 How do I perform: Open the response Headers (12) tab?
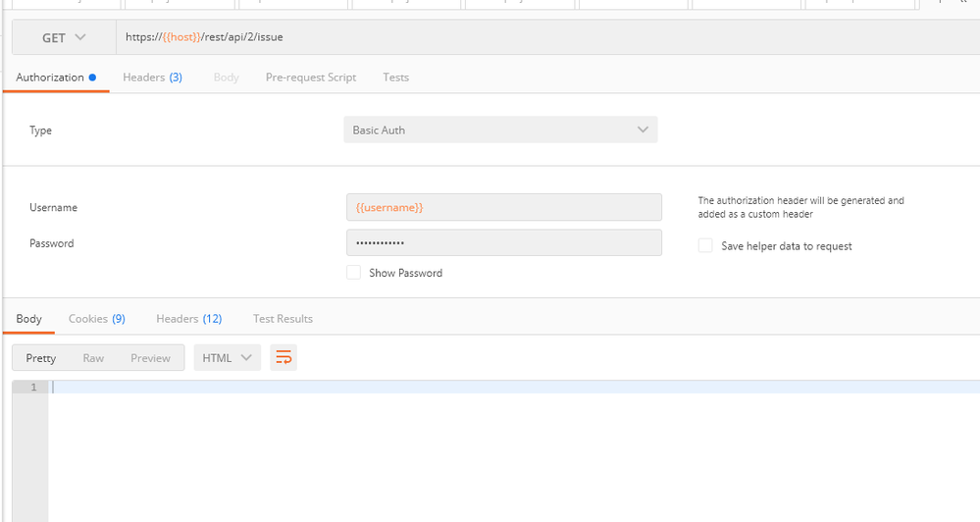(188, 319)
